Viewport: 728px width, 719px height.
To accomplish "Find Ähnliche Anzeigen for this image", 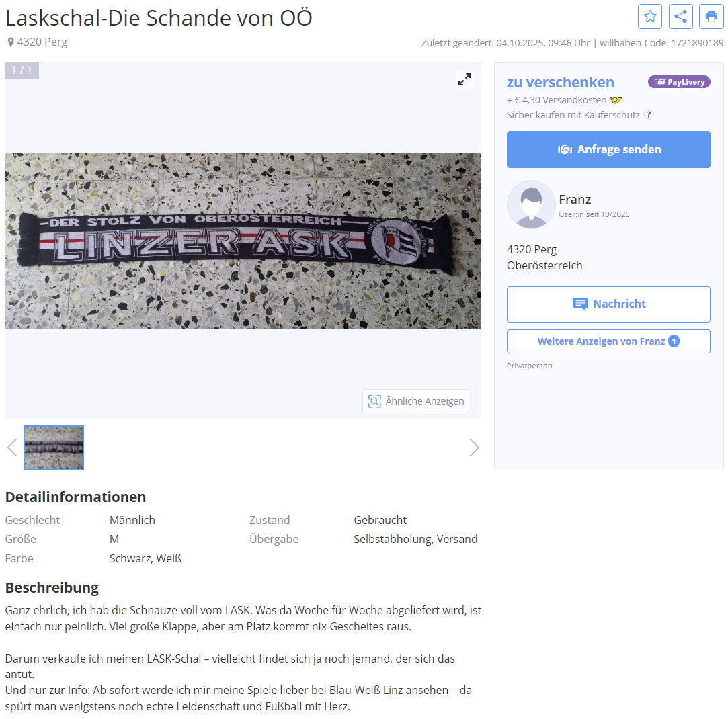I will (415, 401).
